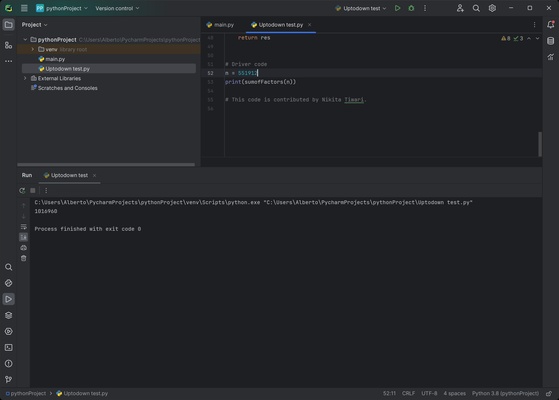Go to next highlighted problem arrow
Screen dimensions: 559x400
(x=538, y=39)
